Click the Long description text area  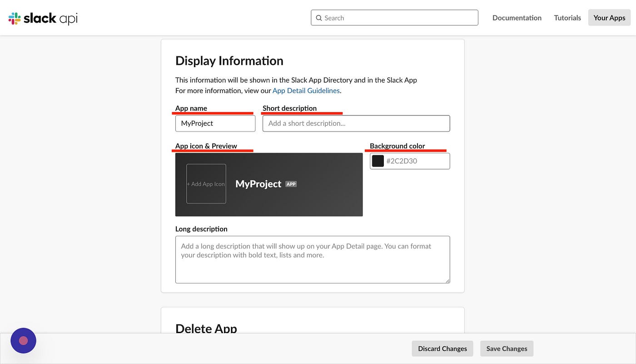pyautogui.click(x=313, y=259)
